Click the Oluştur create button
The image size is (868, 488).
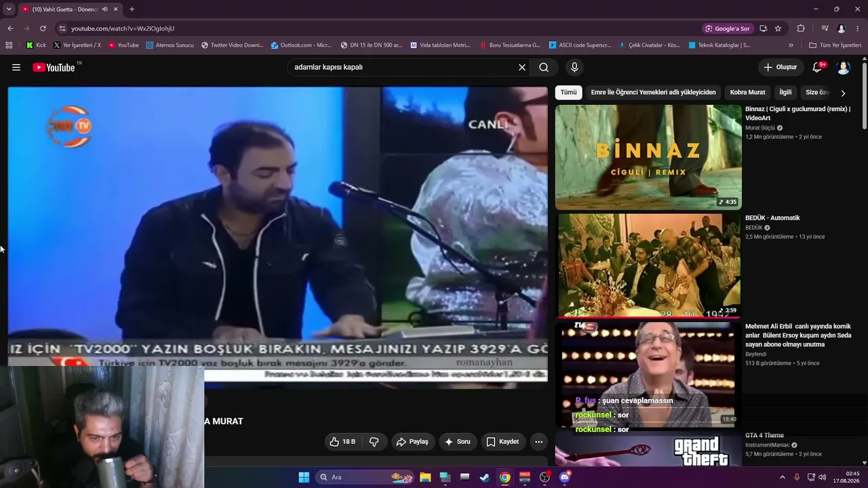coord(780,67)
